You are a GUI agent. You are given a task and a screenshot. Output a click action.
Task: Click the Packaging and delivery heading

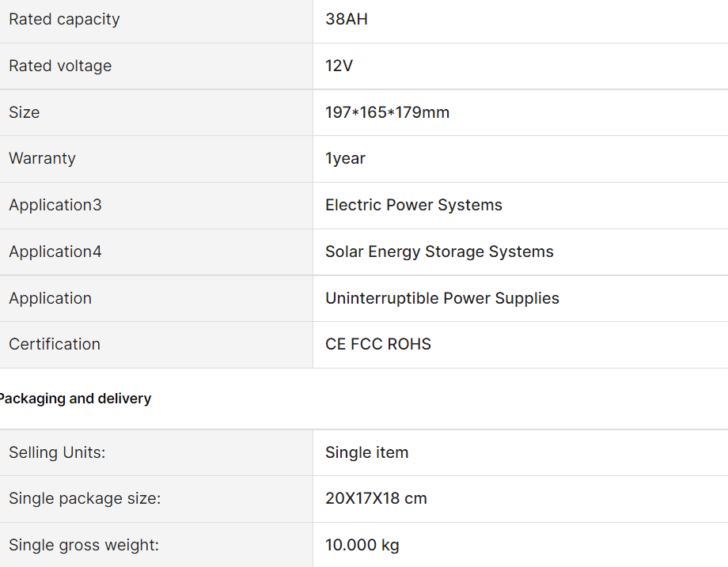(x=75, y=399)
